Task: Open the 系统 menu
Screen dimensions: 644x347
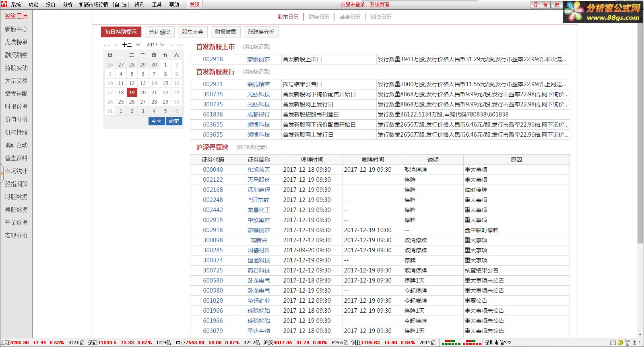Action: (x=16, y=4)
